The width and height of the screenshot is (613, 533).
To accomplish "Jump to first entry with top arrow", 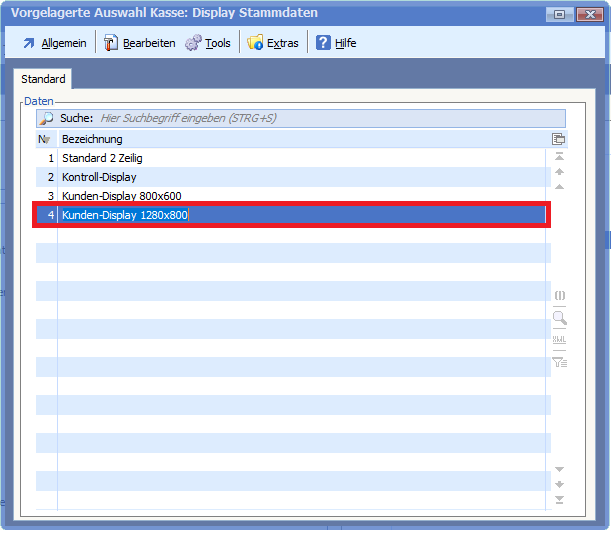I will pos(560,157).
